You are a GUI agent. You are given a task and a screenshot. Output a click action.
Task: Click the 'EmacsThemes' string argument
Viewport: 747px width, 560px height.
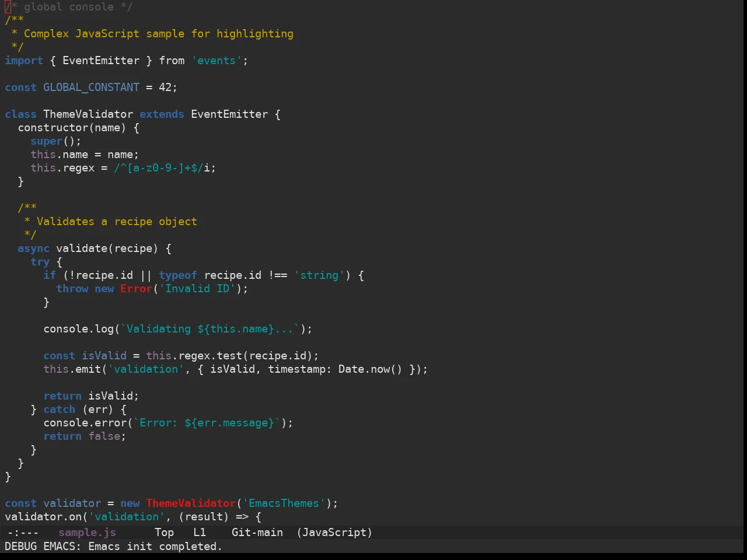pos(284,503)
